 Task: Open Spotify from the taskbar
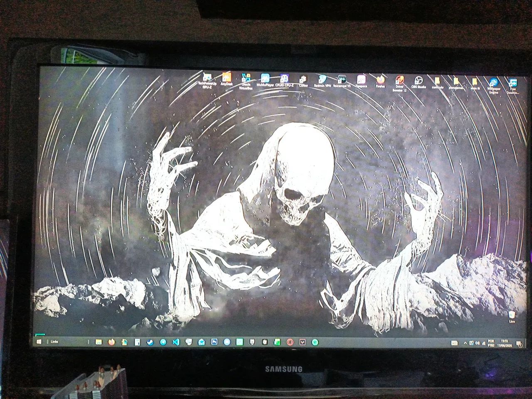(315, 342)
